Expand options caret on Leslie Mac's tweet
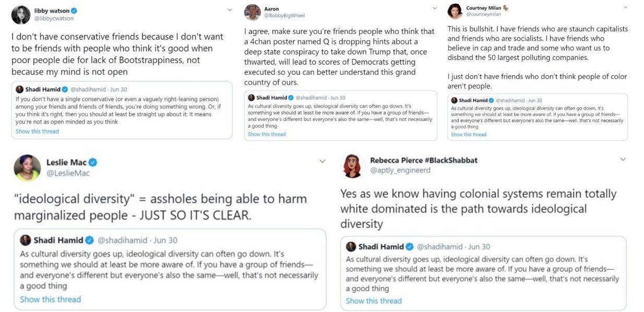The image size is (644, 312). (x=322, y=162)
